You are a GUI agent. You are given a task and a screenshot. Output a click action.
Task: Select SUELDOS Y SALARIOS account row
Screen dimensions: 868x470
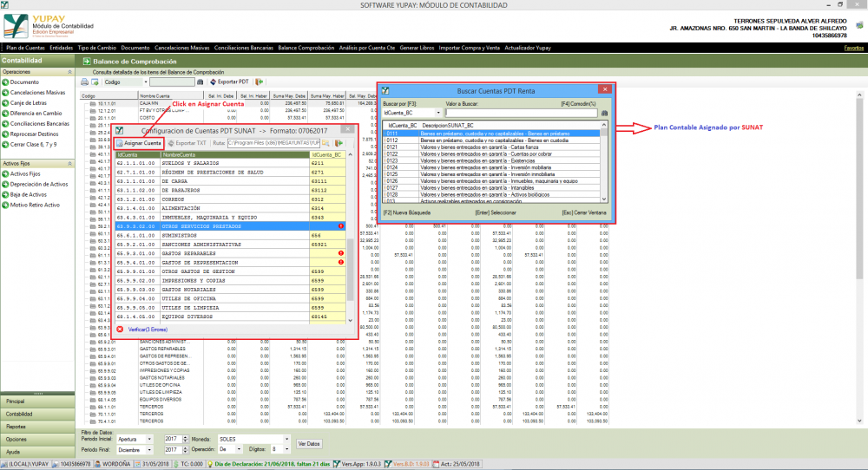pyautogui.click(x=230, y=164)
